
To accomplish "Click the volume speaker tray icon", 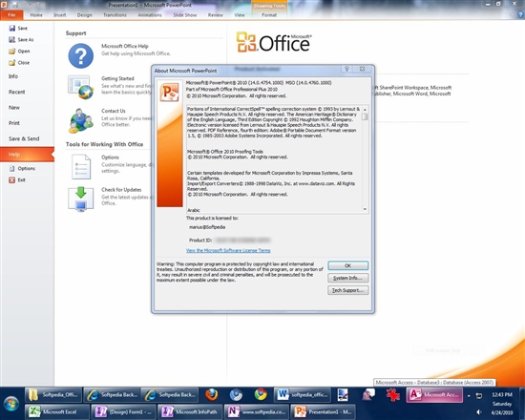I will (x=479, y=412).
